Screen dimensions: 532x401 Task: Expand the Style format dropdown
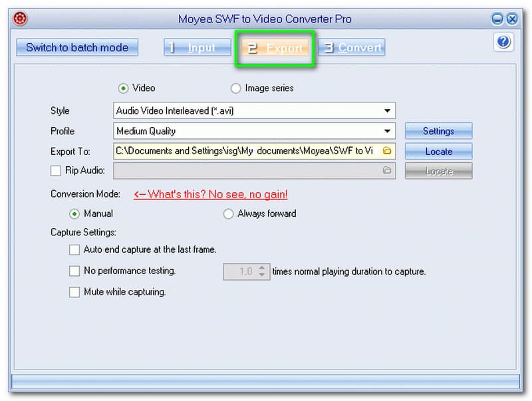(x=387, y=111)
